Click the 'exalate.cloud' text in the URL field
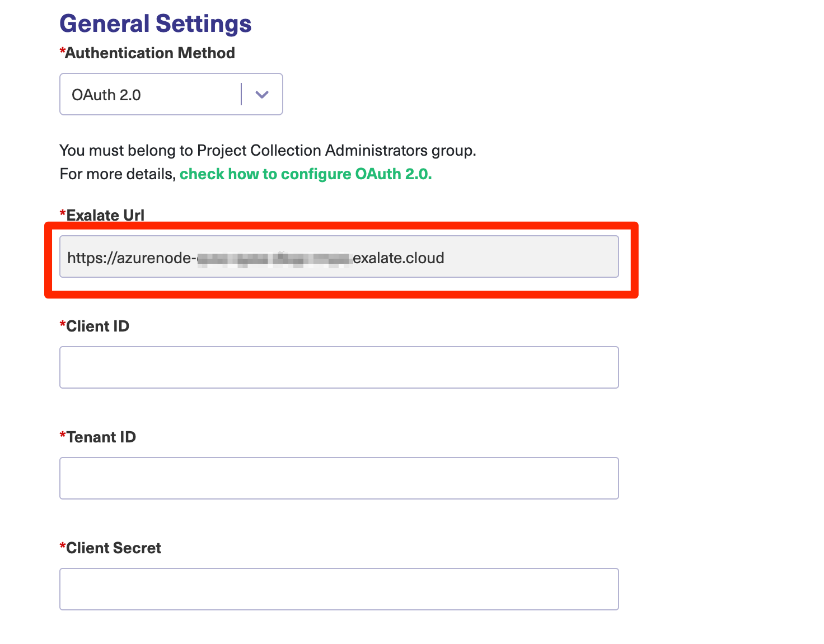The width and height of the screenshot is (824, 644). pyautogui.click(x=399, y=258)
